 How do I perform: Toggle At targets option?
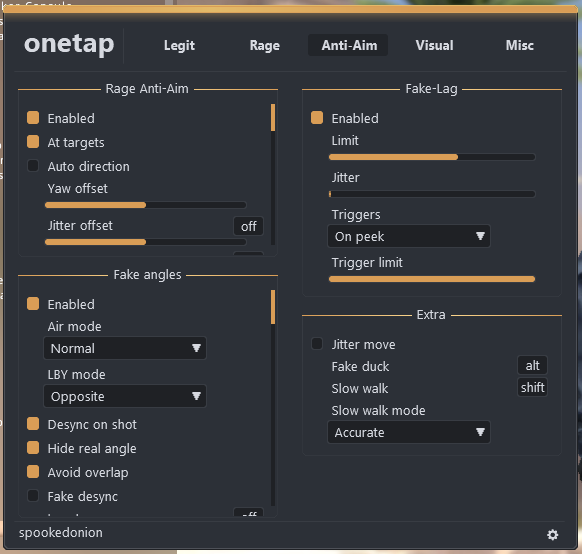coord(33,142)
